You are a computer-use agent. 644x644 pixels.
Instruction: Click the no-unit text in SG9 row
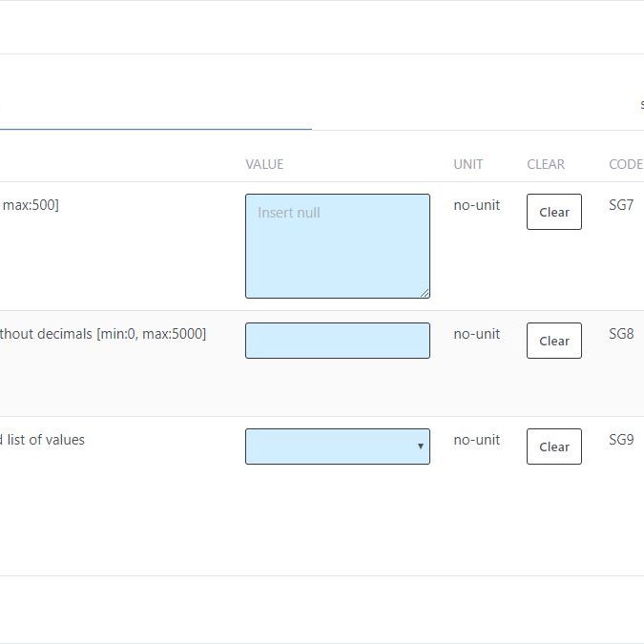pos(476,440)
